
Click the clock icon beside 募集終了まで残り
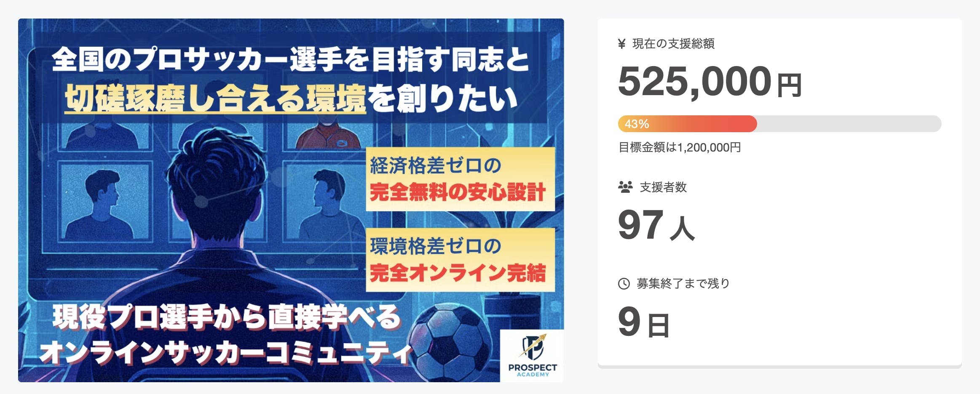point(624,284)
